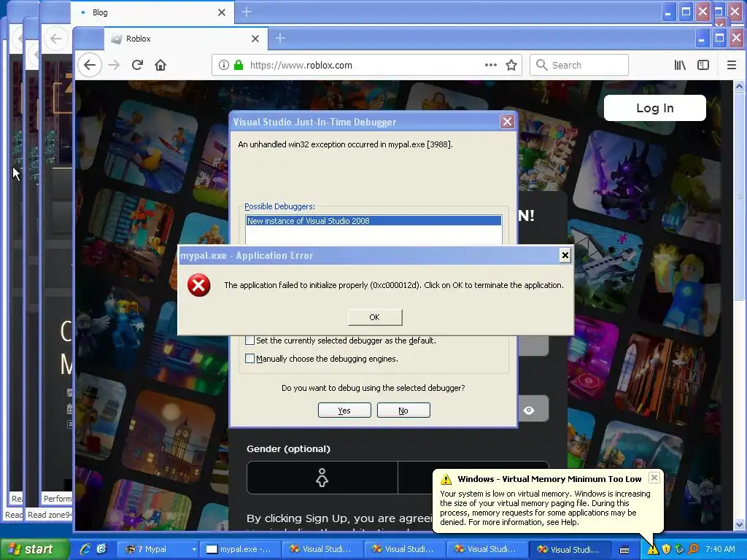The height and width of the screenshot is (560, 747).
Task: Open the page actions three-dot menu
Action: tap(491, 65)
